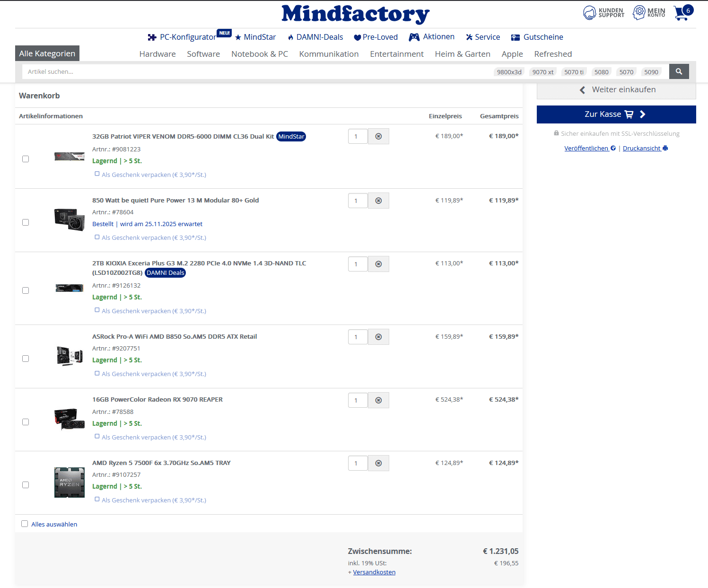Remove KIOXIA Exceria Plus G3 SSD item
This screenshot has width=708, height=588.
pos(378,264)
